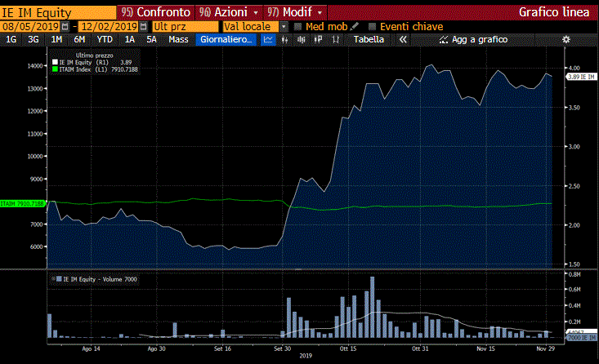Screen dimensions: 599x364
Task: Expand the Val locale currency dropdown
Action: [x=284, y=27]
